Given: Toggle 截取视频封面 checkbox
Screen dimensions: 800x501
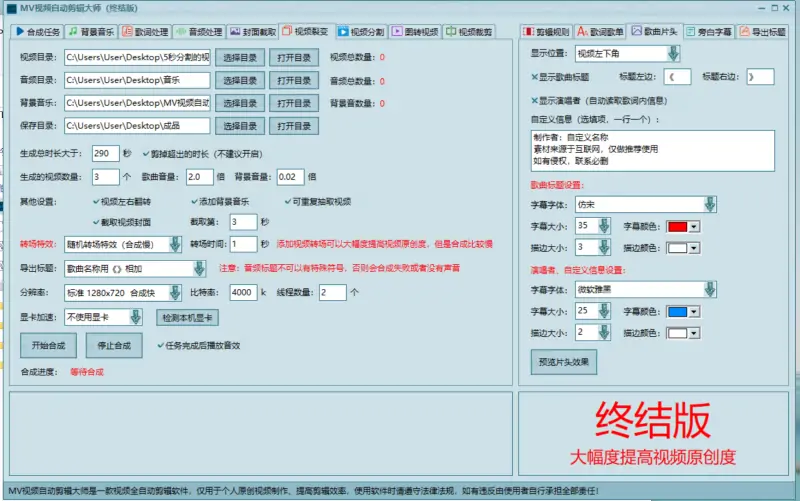Looking at the screenshot, I should [x=96, y=222].
